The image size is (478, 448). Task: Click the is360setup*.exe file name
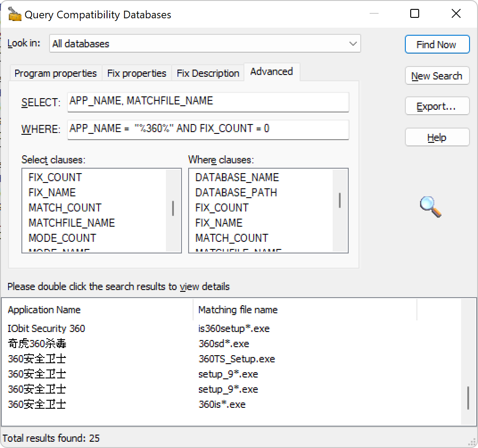point(234,328)
